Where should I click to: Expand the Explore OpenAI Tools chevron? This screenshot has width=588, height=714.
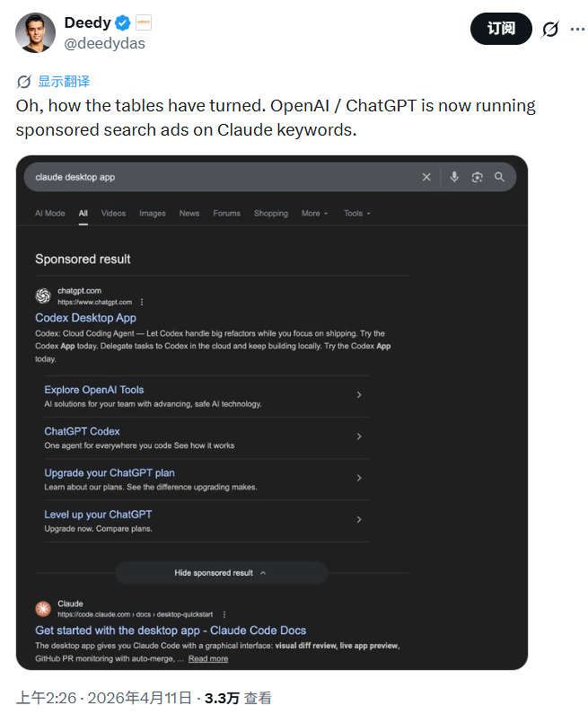[x=359, y=395]
